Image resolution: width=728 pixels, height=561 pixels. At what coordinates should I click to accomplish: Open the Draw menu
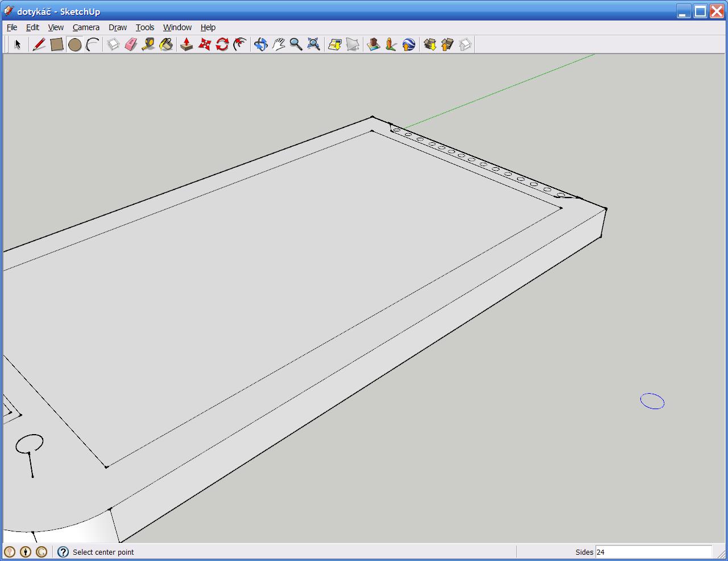pyautogui.click(x=118, y=27)
